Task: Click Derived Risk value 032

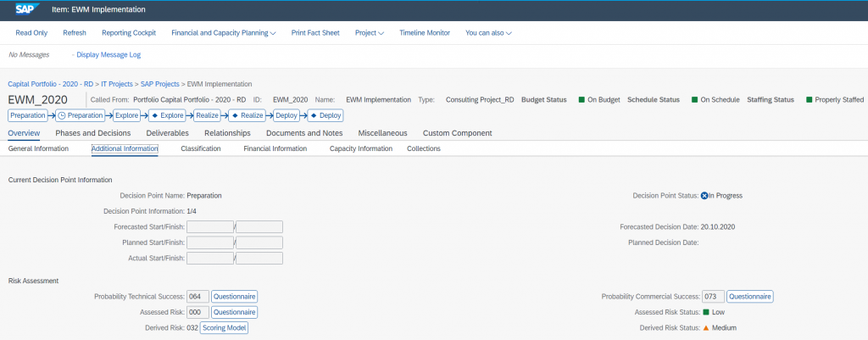Action: click(192, 328)
